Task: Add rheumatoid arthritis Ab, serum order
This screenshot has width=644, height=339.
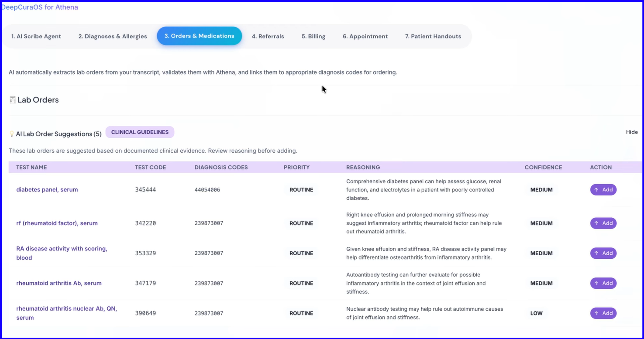Action: click(603, 283)
